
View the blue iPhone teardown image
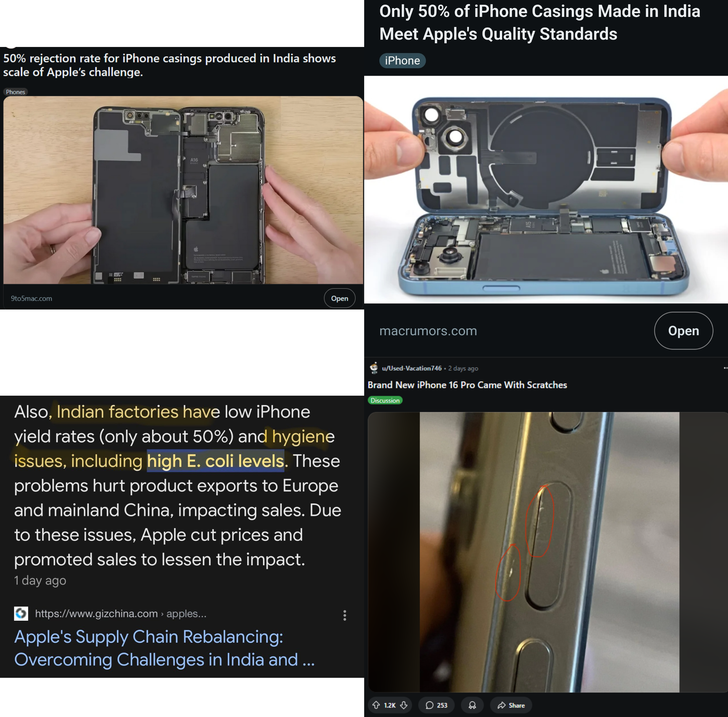pos(546,190)
